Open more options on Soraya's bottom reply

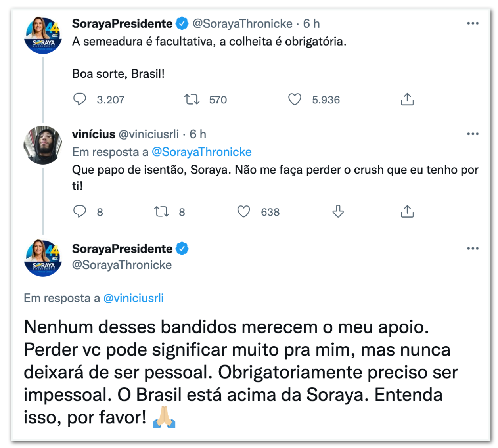pyautogui.click(x=473, y=249)
